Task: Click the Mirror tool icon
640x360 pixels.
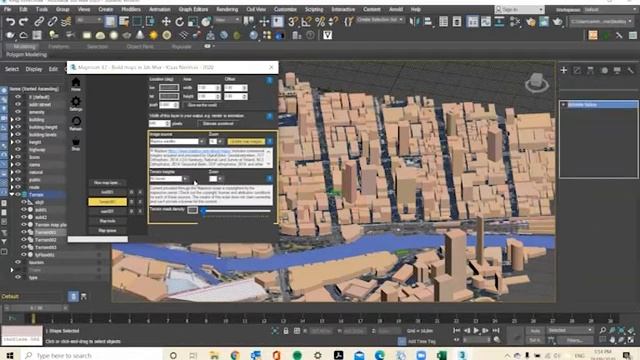Action: [x=414, y=21]
